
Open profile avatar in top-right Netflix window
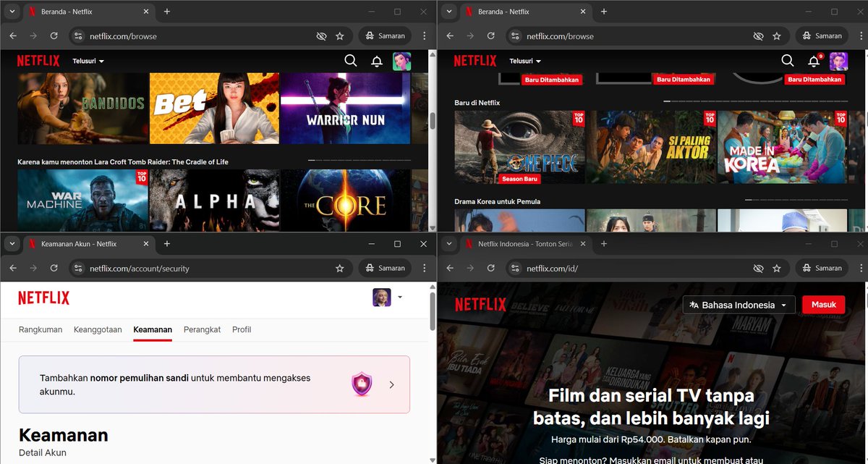point(839,62)
